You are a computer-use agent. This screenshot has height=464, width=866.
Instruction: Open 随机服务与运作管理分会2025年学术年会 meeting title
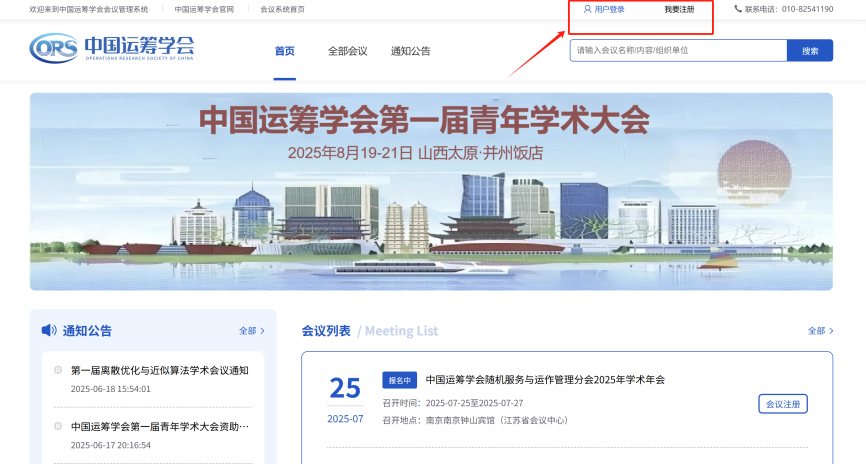click(x=545, y=380)
